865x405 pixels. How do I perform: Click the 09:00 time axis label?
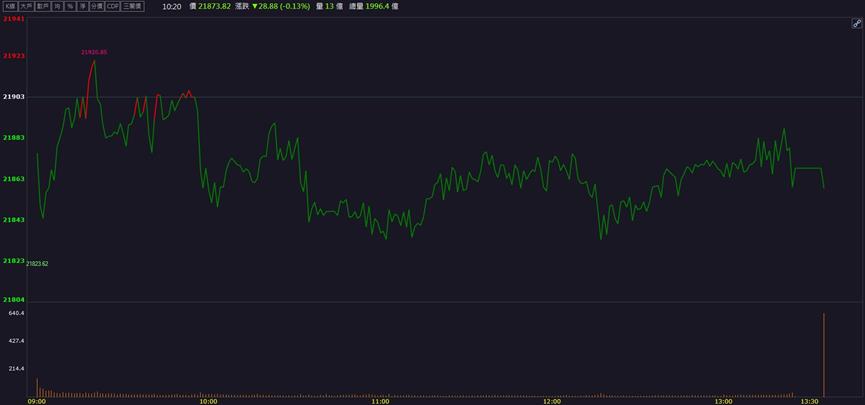(37, 401)
